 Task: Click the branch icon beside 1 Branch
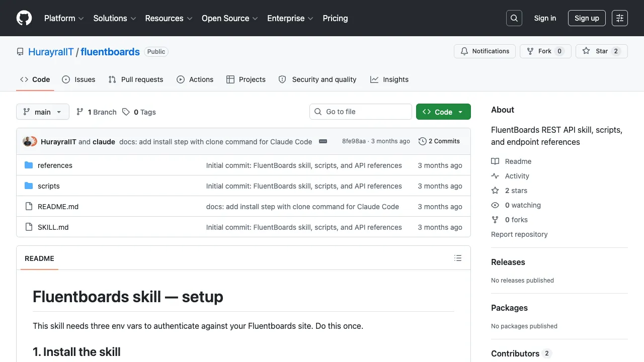point(80,112)
